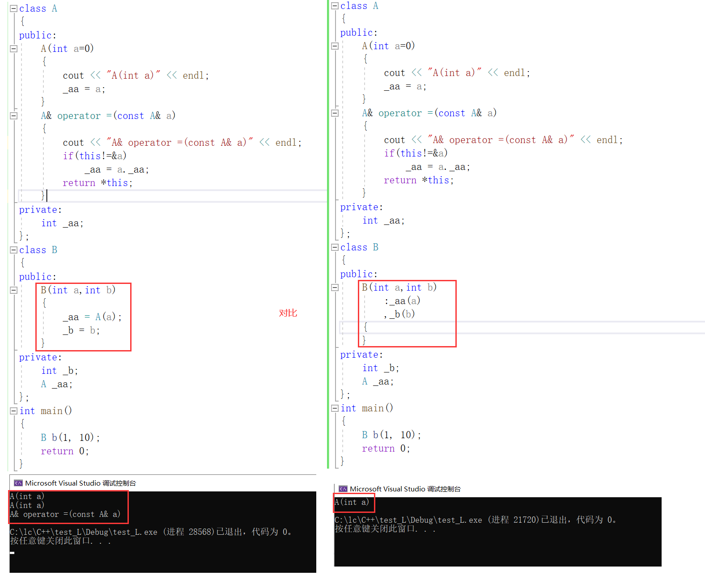The width and height of the screenshot is (705, 588).
Task: Click 'if(this!=&a)' in left editor
Action: click(x=95, y=156)
